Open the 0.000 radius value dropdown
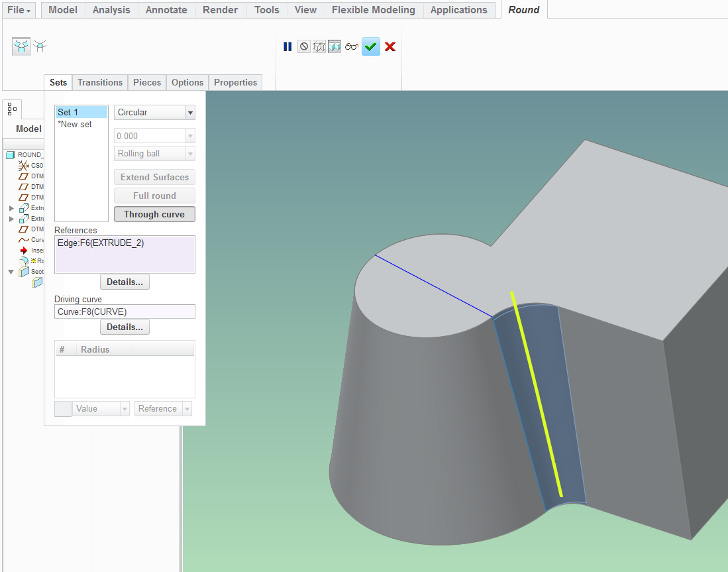The height and width of the screenshot is (572, 728). point(190,136)
